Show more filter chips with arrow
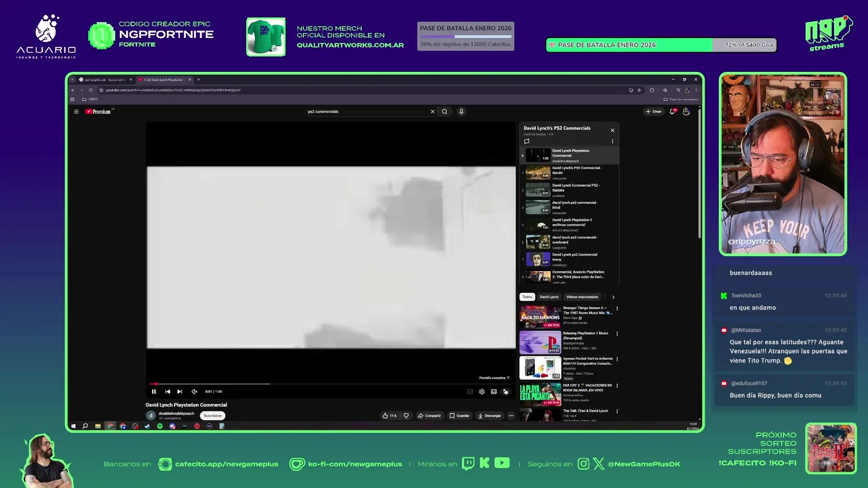The width and height of the screenshot is (868, 488). [x=613, y=297]
